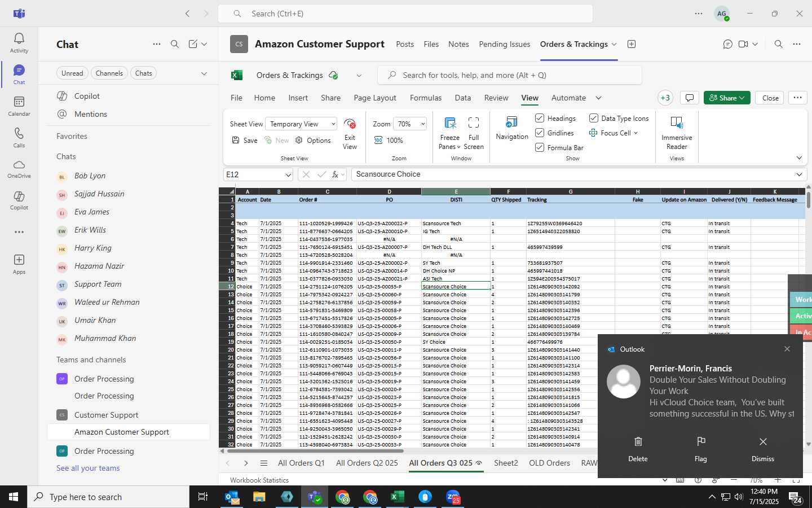Open Options in Sheet View group
The width and height of the screenshot is (812, 508).
pos(313,141)
